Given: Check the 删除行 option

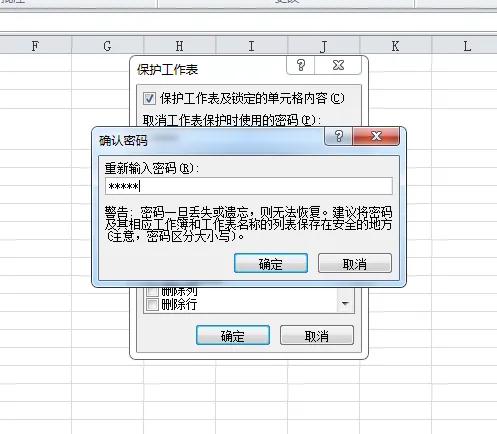Looking at the screenshot, I should (x=152, y=304).
